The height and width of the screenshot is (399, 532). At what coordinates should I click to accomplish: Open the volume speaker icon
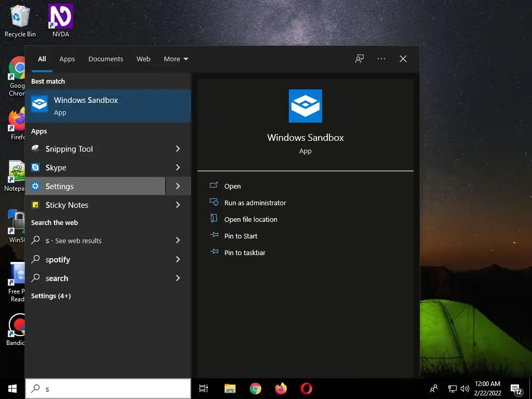465,389
